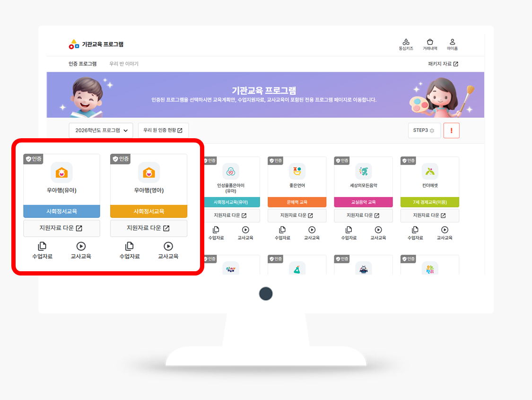Click the 좋은언어 program icon
The height and width of the screenshot is (400, 532).
click(x=297, y=171)
